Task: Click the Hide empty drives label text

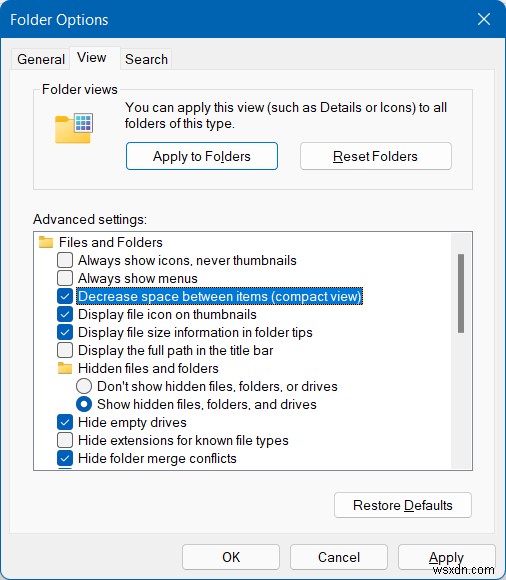Action: (132, 422)
